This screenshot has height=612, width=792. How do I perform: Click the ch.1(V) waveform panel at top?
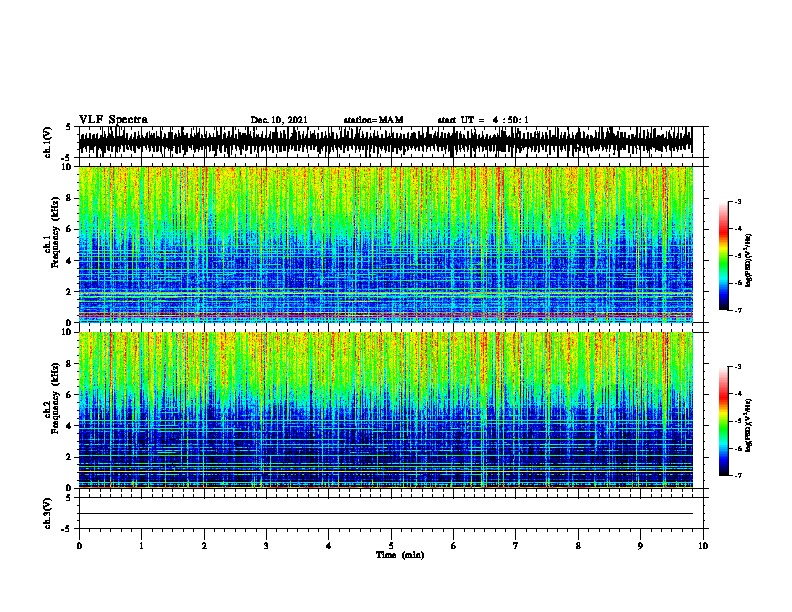coord(391,142)
